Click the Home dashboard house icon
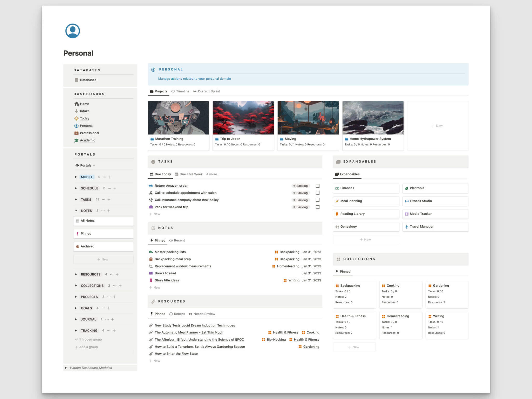Screen dimensions: 532x399 tap(76, 104)
